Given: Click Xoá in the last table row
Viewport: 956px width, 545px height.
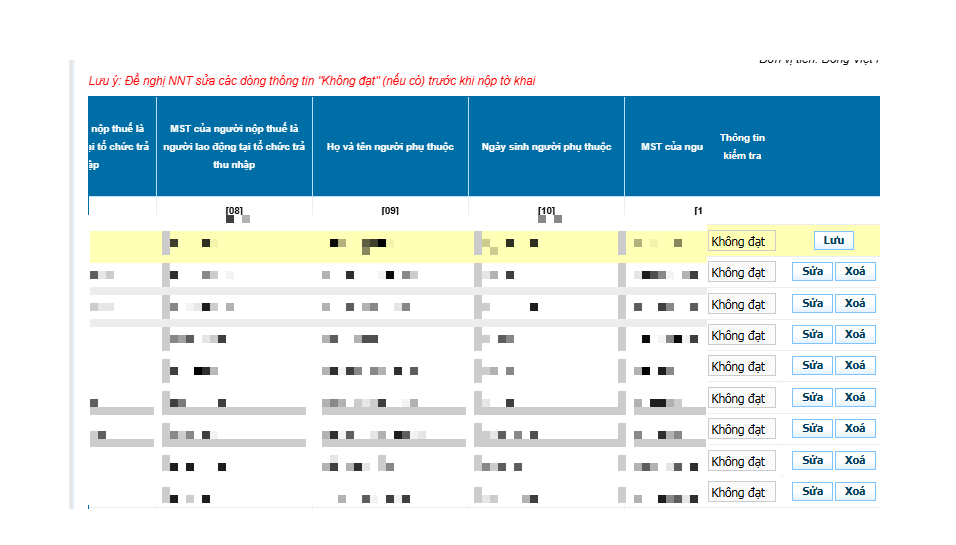Looking at the screenshot, I should [855, 491].
